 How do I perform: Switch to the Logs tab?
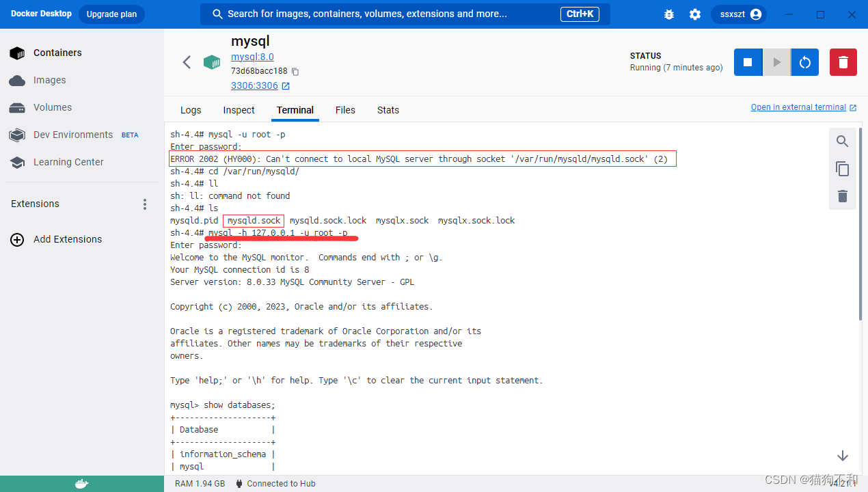(x=190, y=110)
